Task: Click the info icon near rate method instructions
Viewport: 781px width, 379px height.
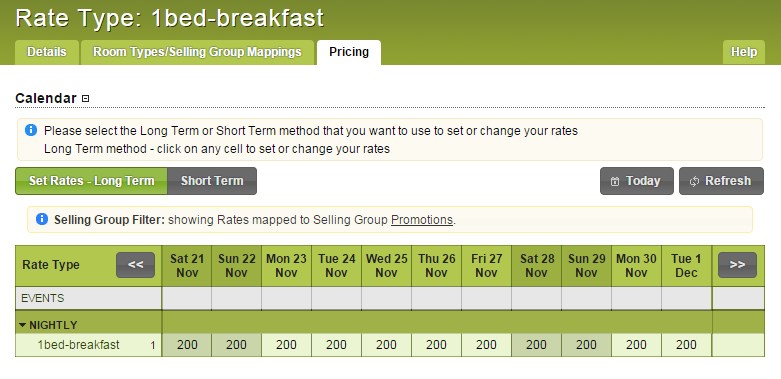Action: pyautogui.click(x=31, y=130)
